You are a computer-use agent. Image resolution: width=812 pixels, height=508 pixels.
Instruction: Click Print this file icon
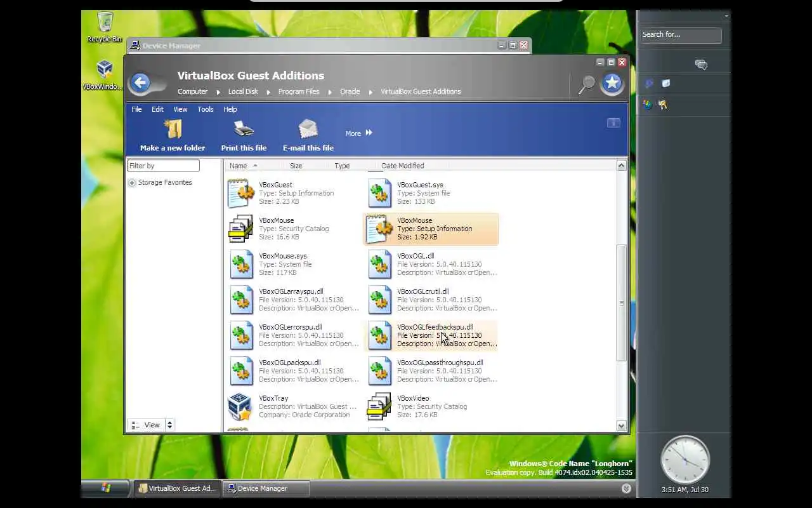244,130
